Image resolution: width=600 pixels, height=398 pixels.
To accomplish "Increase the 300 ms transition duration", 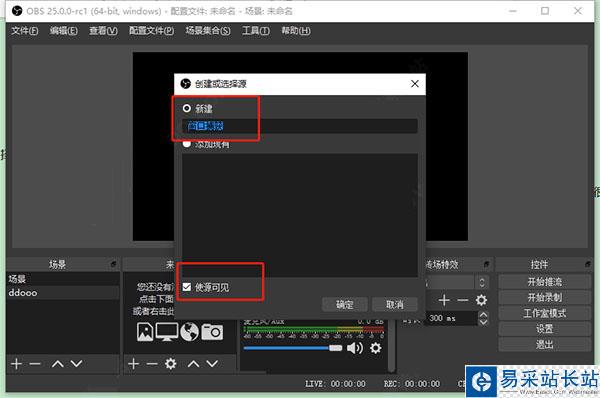I will 483,315.
